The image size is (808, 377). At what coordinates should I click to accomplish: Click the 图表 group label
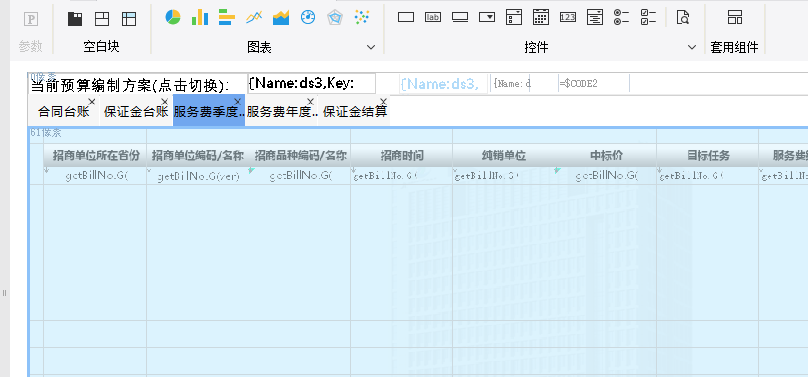[259, 47]
